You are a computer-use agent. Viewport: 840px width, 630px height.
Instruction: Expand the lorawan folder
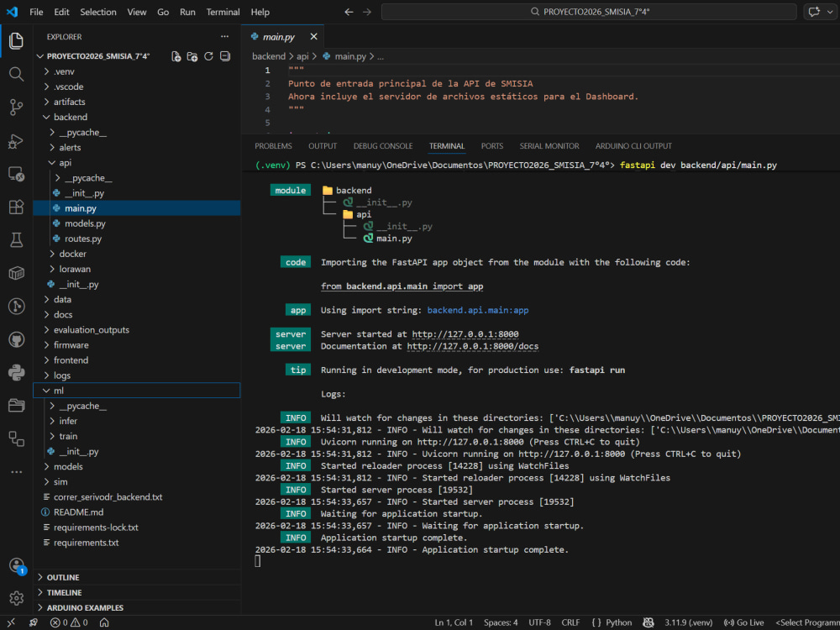pos(137,269)
